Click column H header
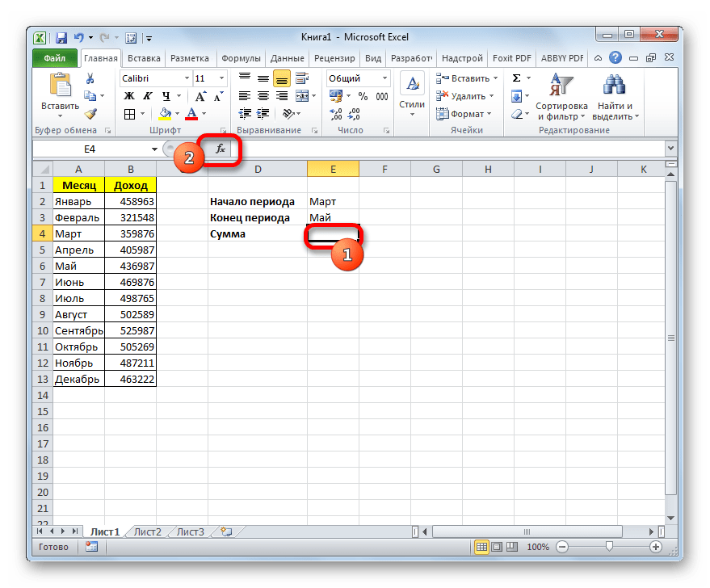710x588 pixels. (488, 170)
